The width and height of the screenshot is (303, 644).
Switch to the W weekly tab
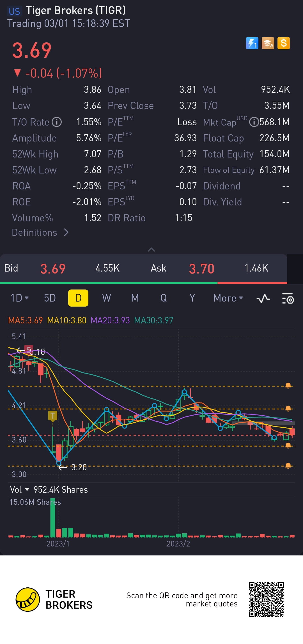click(107, 298)
